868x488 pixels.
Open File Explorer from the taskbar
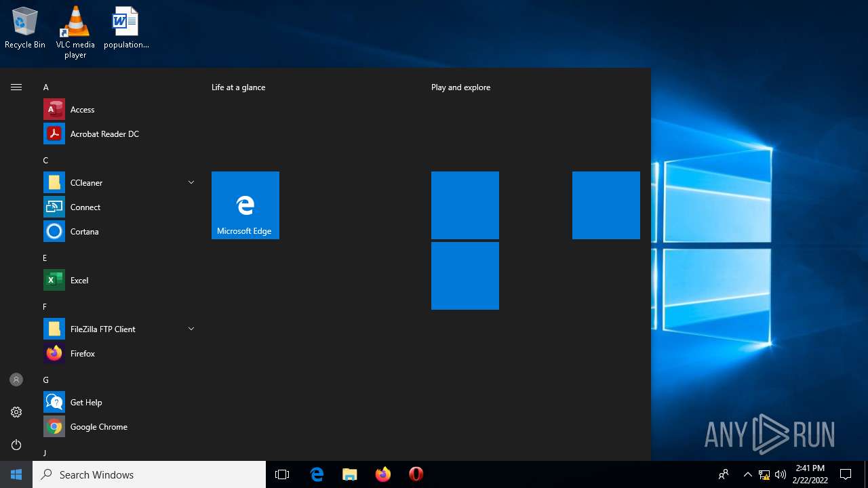pyautogui.click(x=349, y=474)
